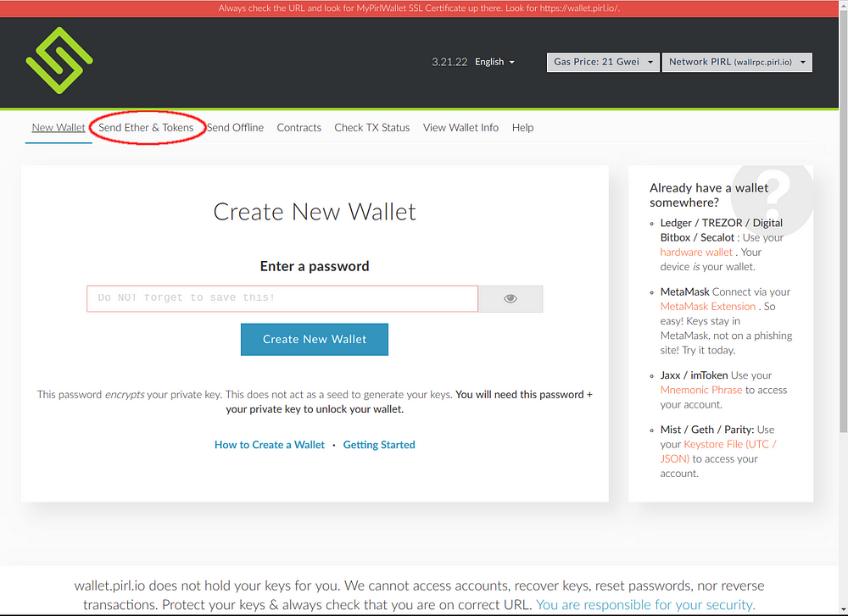The image size is (848, 616).
Task: Open the Getting Started link
Action: tap(379, 445)
